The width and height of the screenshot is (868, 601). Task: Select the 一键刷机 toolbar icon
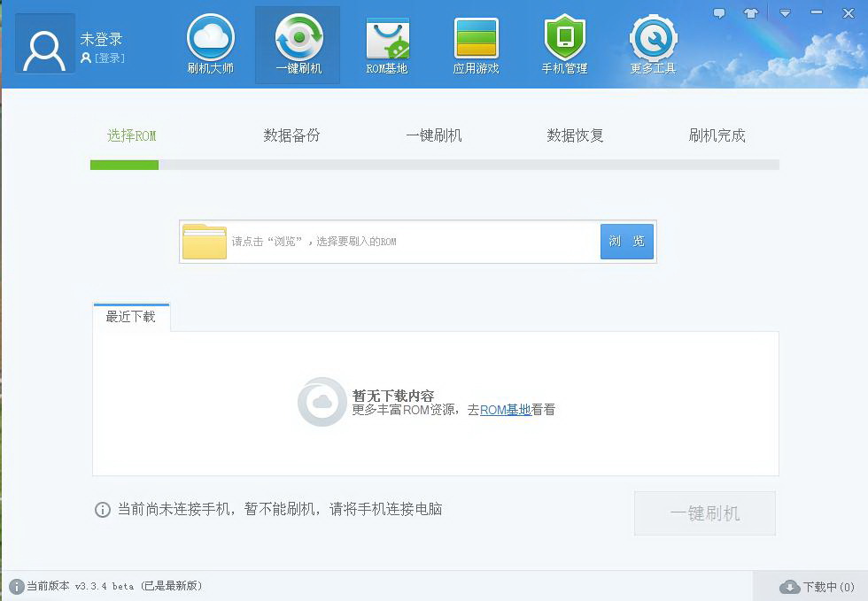pyautogui.click(x=298, y=45)
